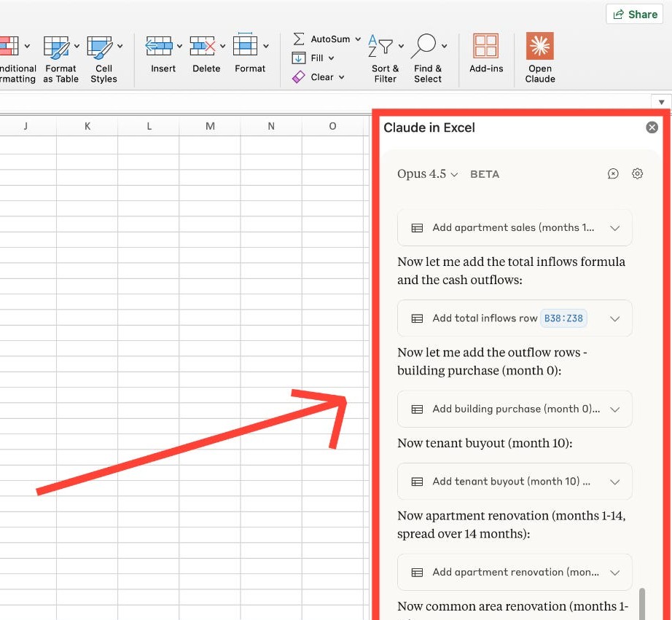Viewport: 672px width, 620px height.
Task: Open Conditional Formatting icon
Action: click(9, 46)
